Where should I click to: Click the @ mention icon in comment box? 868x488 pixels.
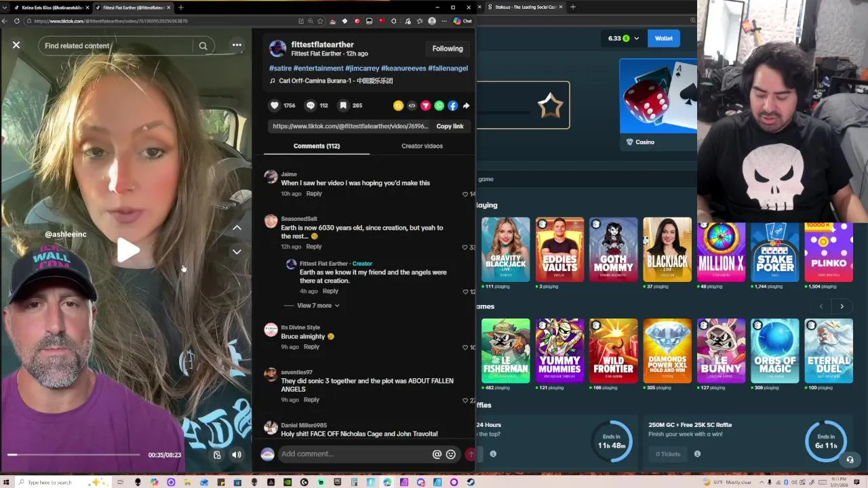pyautogui.click(x=437, y=454)
